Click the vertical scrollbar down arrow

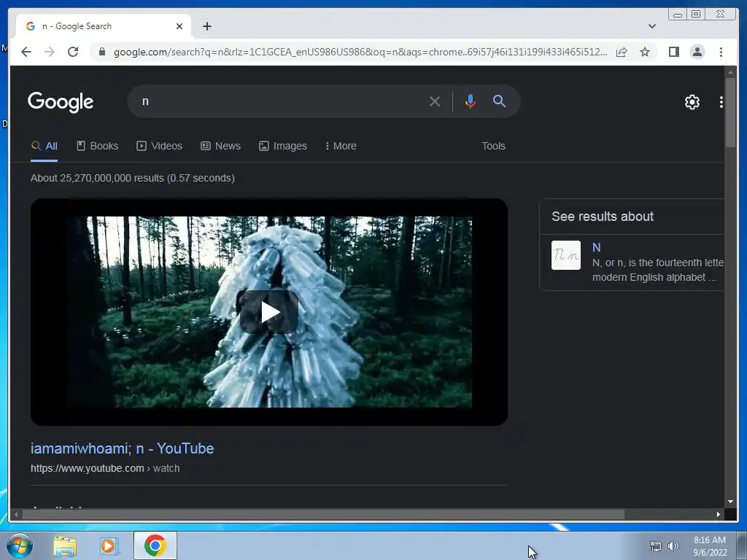point(730,502)
